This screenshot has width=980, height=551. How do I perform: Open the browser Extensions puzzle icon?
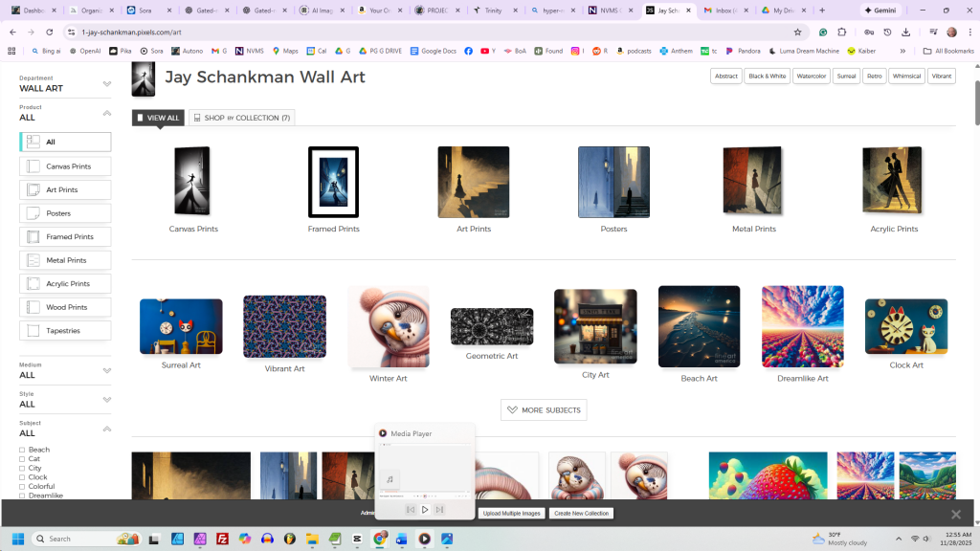[842, 32]
